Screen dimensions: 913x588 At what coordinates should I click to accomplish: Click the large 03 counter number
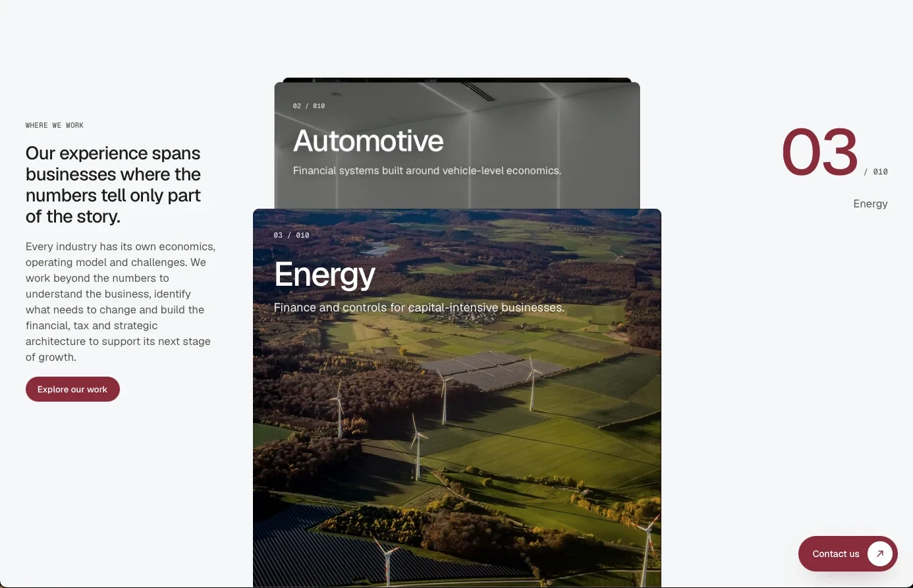pyautogui.click(x=819, y=153)
